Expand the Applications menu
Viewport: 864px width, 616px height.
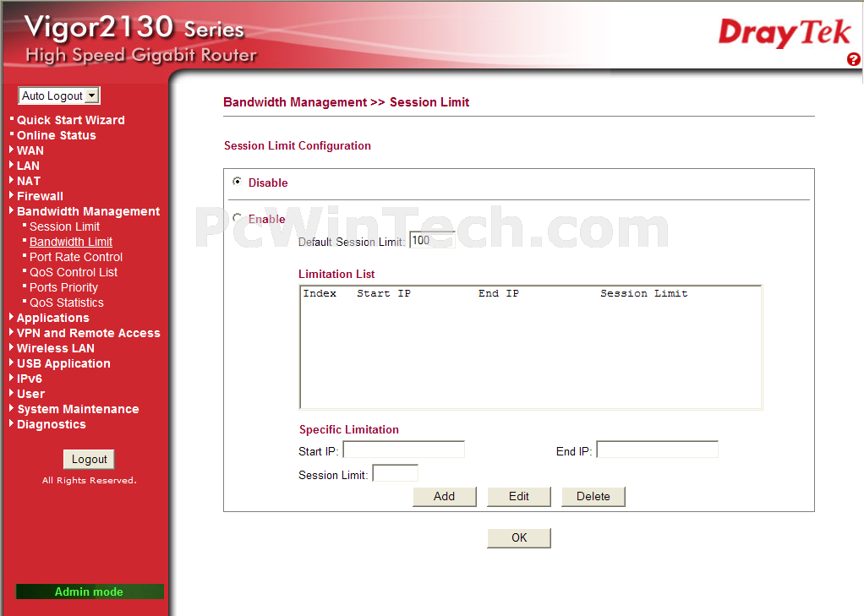click(x=53, y=318)
